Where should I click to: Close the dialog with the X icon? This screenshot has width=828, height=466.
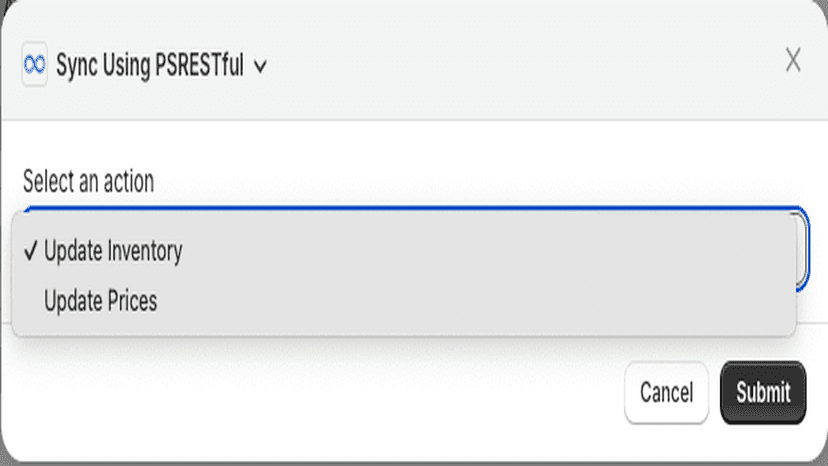pos(793,59)
